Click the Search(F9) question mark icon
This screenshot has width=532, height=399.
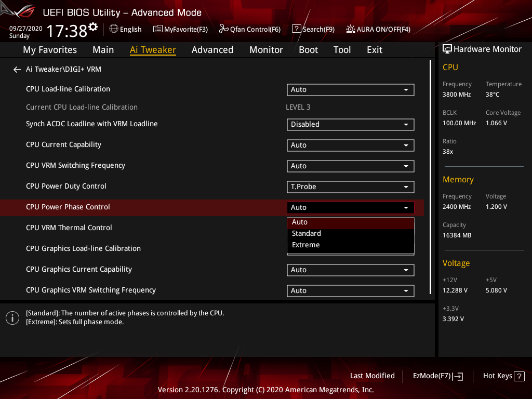tap(296, 29)
